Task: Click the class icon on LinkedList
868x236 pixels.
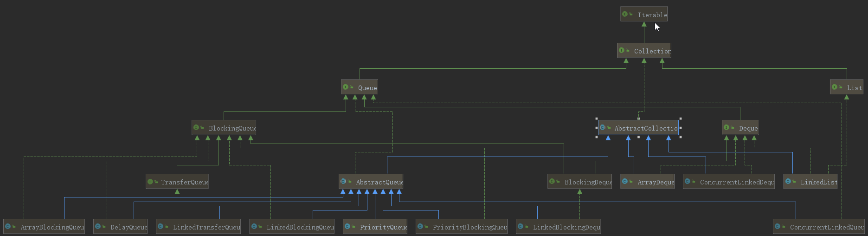Action: [788, 181]
